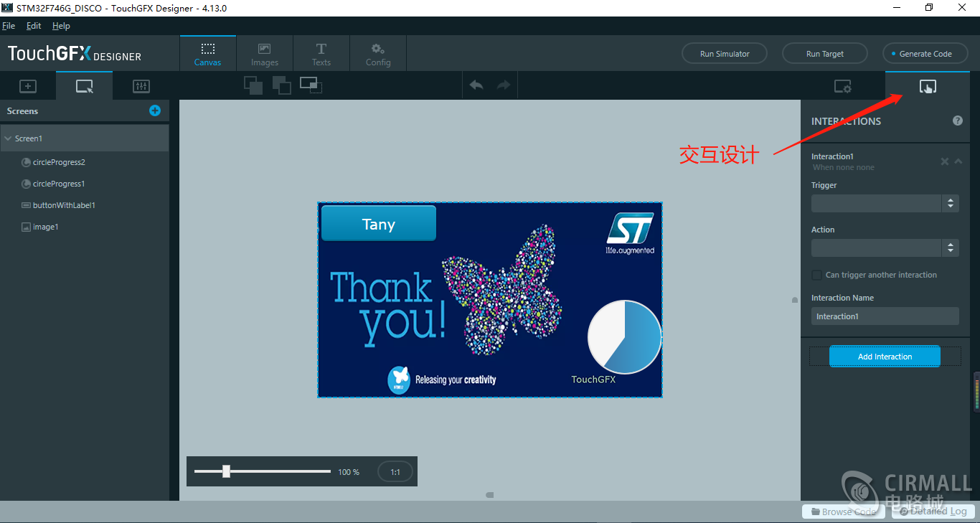Viewport: 980px width, 523px height.
Task: Enable Can trigger another interaction checkbox
Action: click(x=816, y=275)
